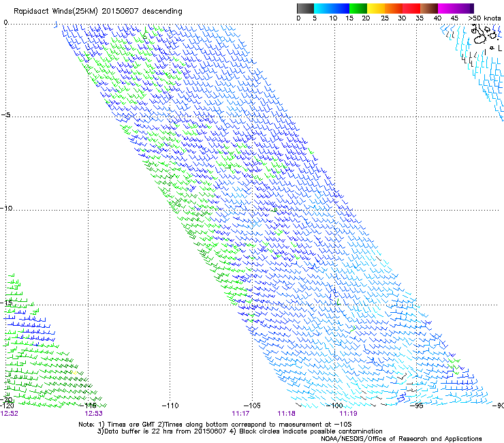Click the -95 longitude axis label
This screenshot has width=504, height=443.
416,406
